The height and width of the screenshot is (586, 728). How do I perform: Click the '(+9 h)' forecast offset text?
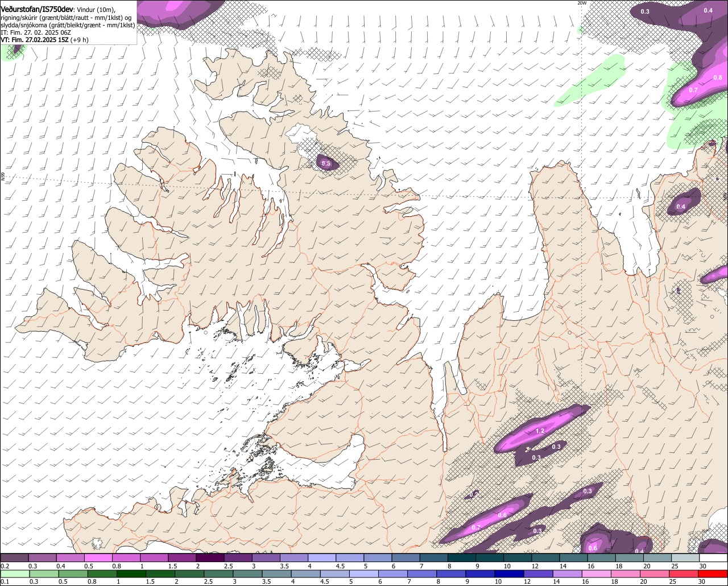coord(80,40)
